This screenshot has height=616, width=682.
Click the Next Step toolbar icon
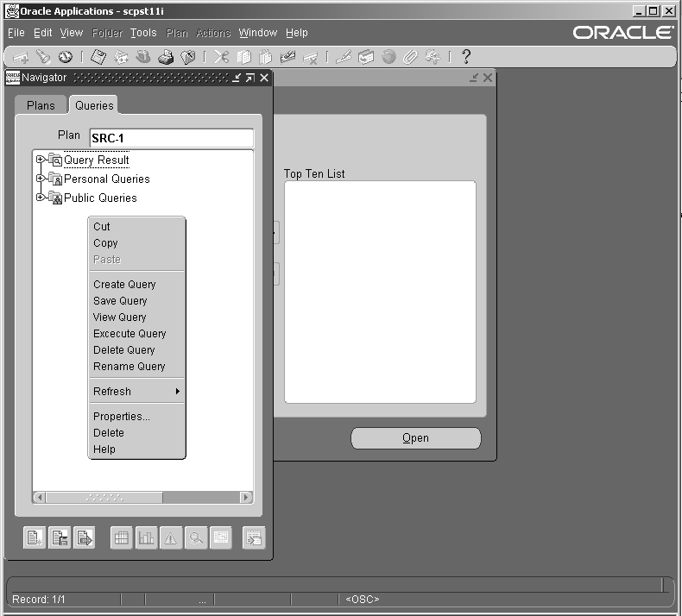(121, 57)
